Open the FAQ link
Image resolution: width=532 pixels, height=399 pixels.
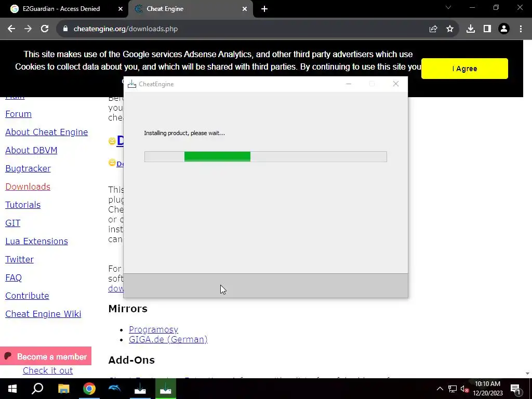coord(13,277)
